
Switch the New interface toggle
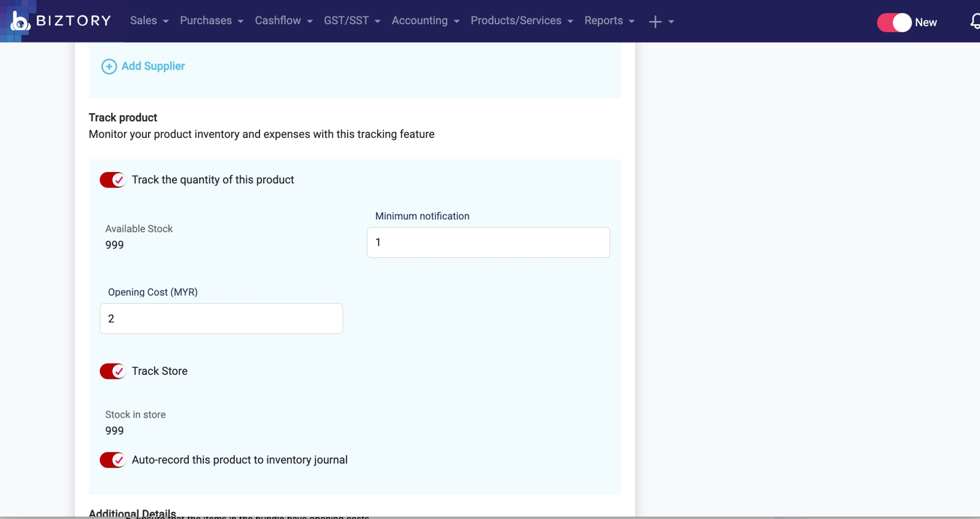coord(894,22)
